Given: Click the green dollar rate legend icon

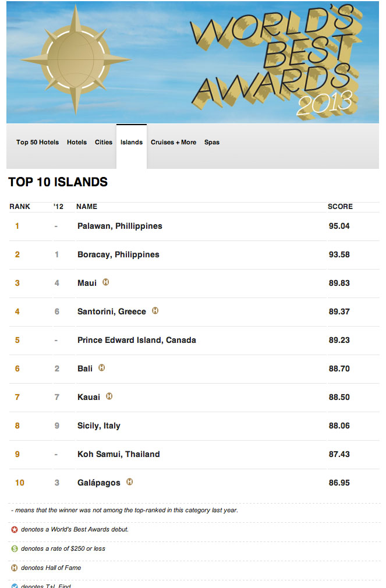Looking at the screenshot, I should click(x=14, y=548).
